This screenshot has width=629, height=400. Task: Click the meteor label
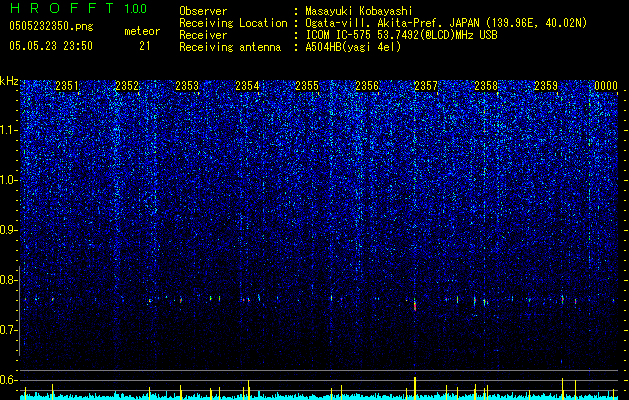click(x=142, y=31)
